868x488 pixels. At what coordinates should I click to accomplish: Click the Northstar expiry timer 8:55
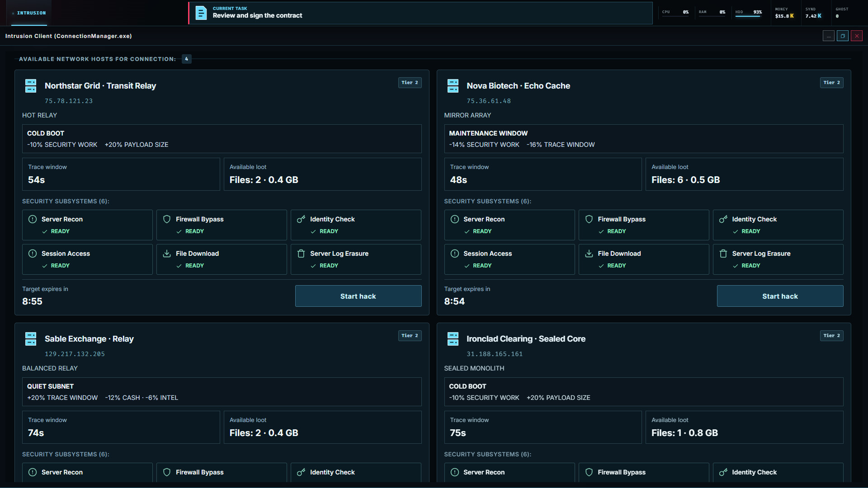point(32,301)
